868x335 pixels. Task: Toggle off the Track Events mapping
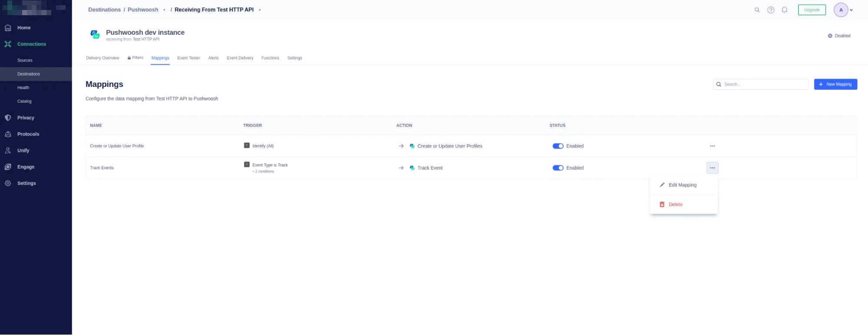558,168
